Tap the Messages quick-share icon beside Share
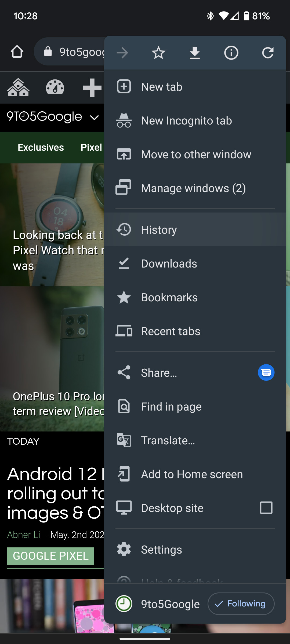Image resolution: width=290 pixels, height=644 pixels. (266, 372)
